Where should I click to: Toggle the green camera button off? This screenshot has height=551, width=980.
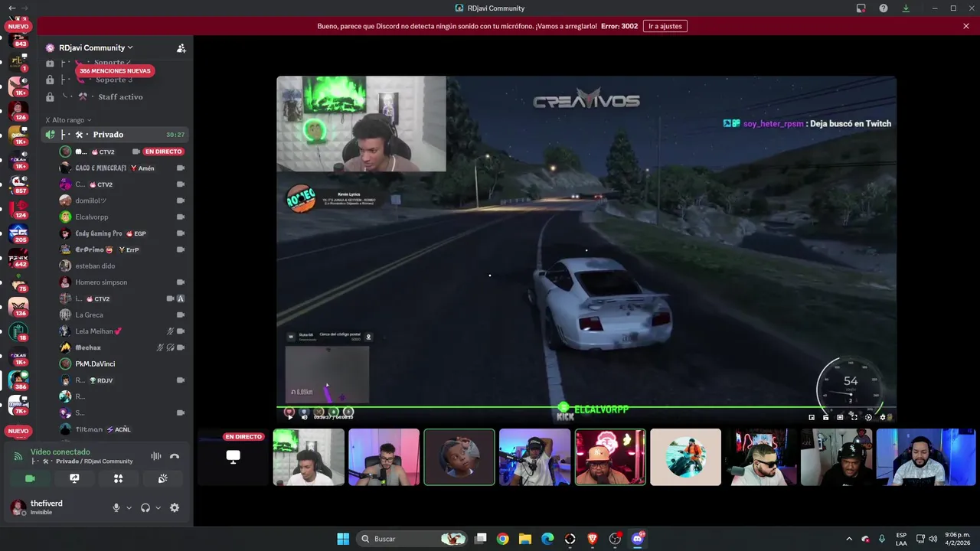30,478
